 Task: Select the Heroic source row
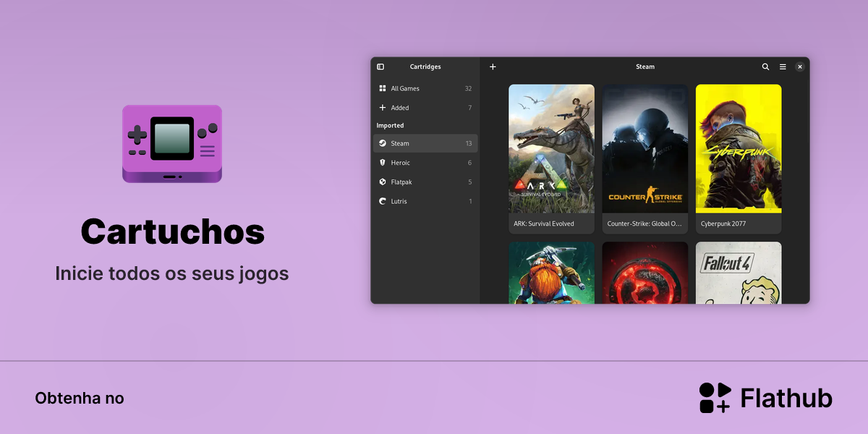pos(425,163)
